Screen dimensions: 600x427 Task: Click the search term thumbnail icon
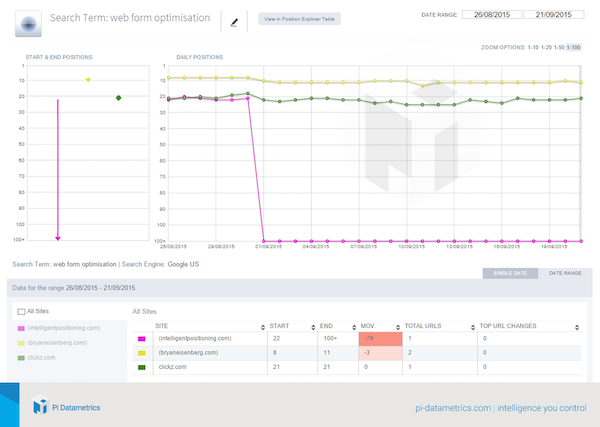[28, 24]
